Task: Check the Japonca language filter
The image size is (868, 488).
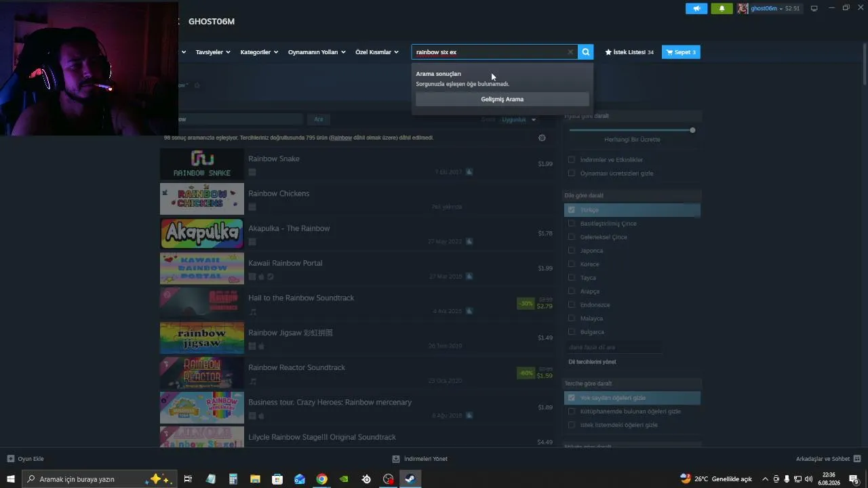Action: point(572,251)
